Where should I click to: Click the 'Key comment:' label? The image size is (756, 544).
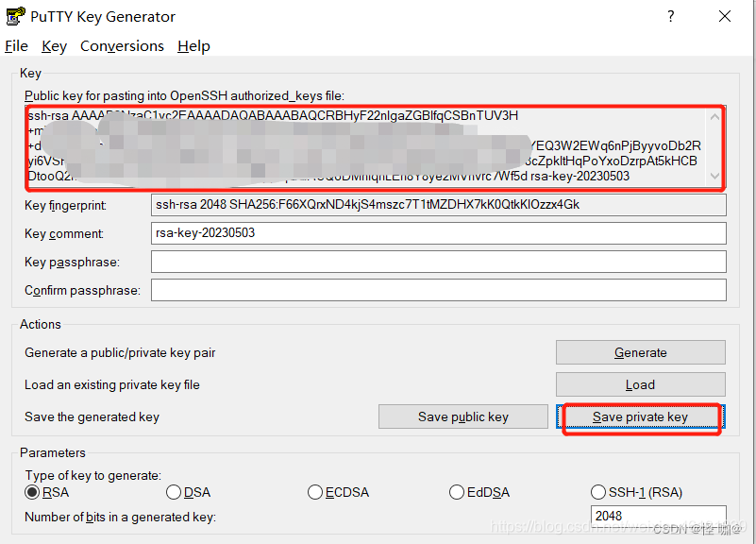tap(64, 234)
